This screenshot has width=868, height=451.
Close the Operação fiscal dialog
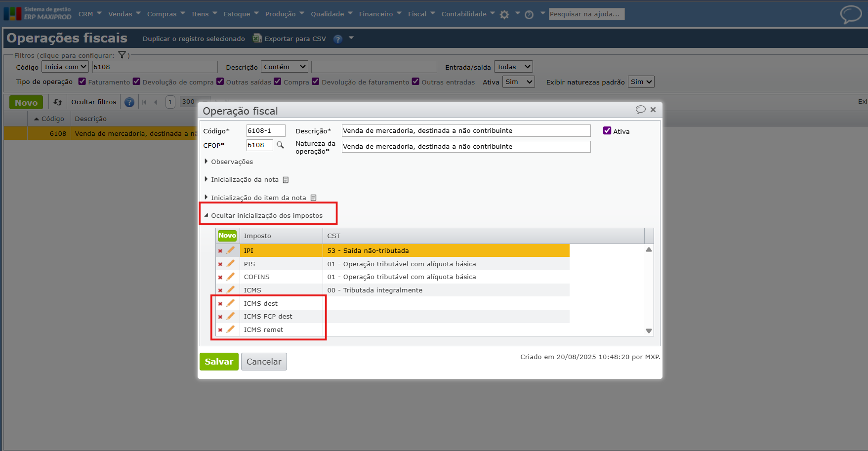pos(653,110)
